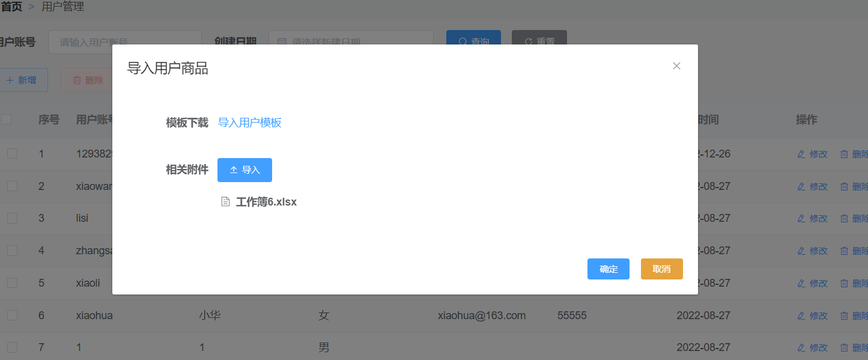Click the xiaohua@163.com email cell
This screenshot has width=868, height=360.
point(482,316)
